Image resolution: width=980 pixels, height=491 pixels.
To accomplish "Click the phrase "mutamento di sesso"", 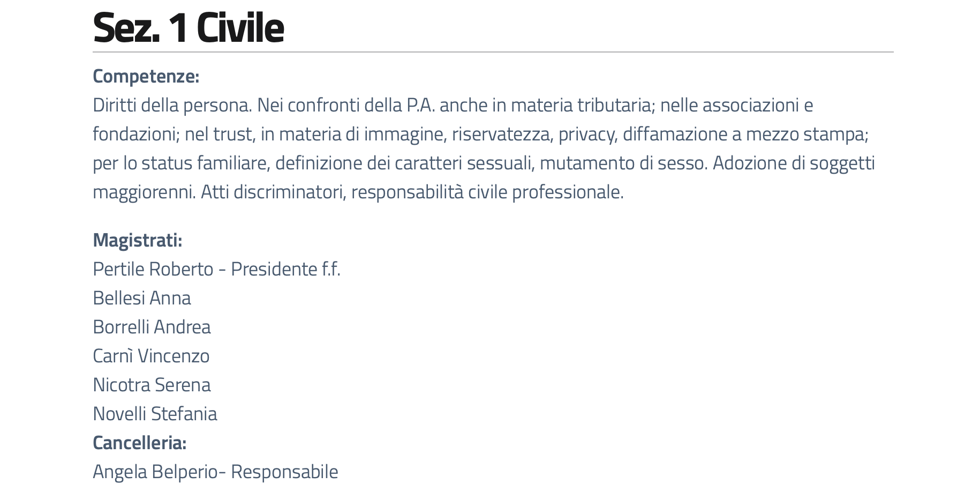I will click(x=623, y=163).
